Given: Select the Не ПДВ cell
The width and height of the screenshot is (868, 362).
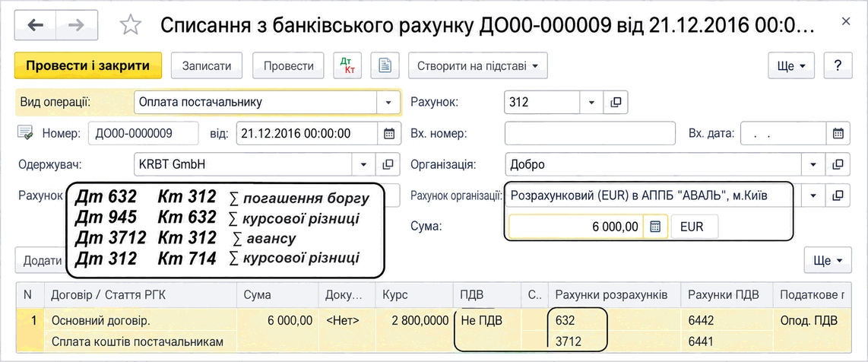Looking at the screenshot, I should [487, 320].
